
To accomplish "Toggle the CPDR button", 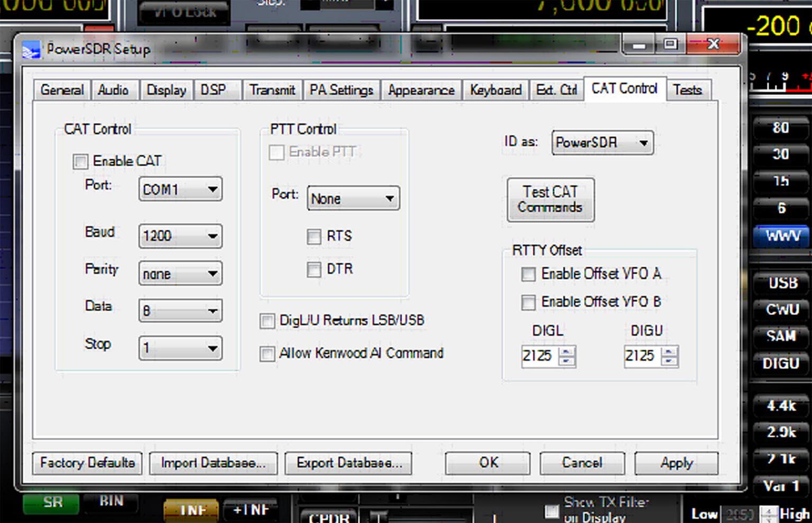I will coord(329,517).
